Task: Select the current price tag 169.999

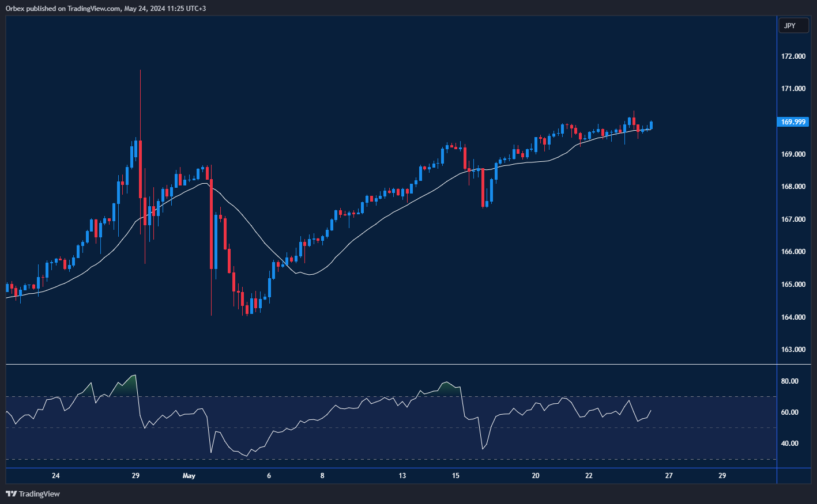Action: click(793, 122)
